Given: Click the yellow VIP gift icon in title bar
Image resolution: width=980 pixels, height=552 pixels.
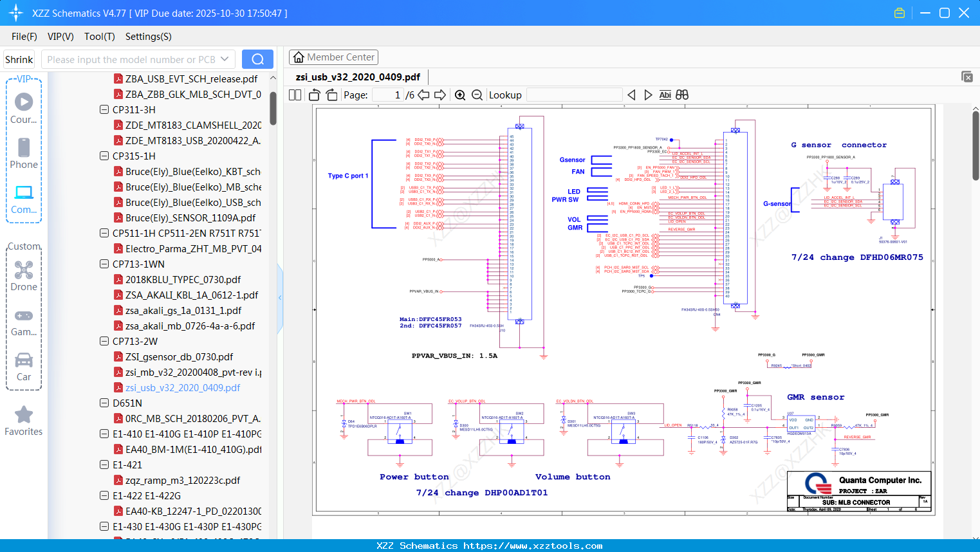Looking at the screenshot, I should click(900, 13).
